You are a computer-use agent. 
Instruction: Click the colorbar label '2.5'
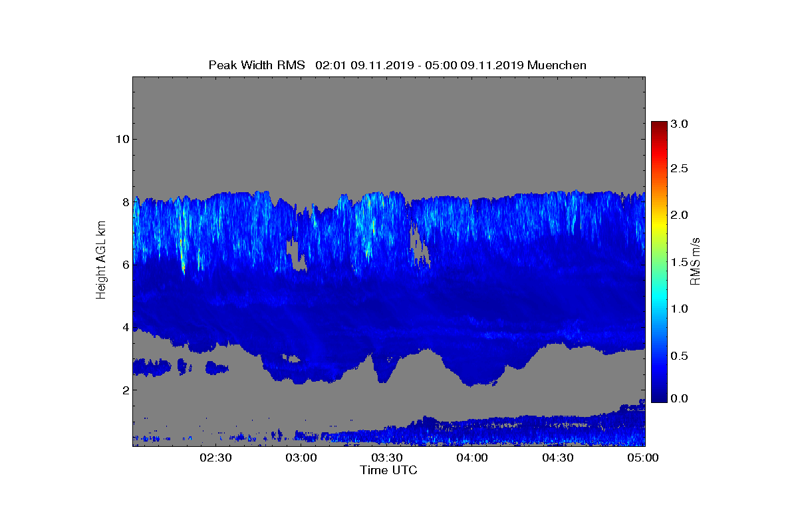pos(679,169)
